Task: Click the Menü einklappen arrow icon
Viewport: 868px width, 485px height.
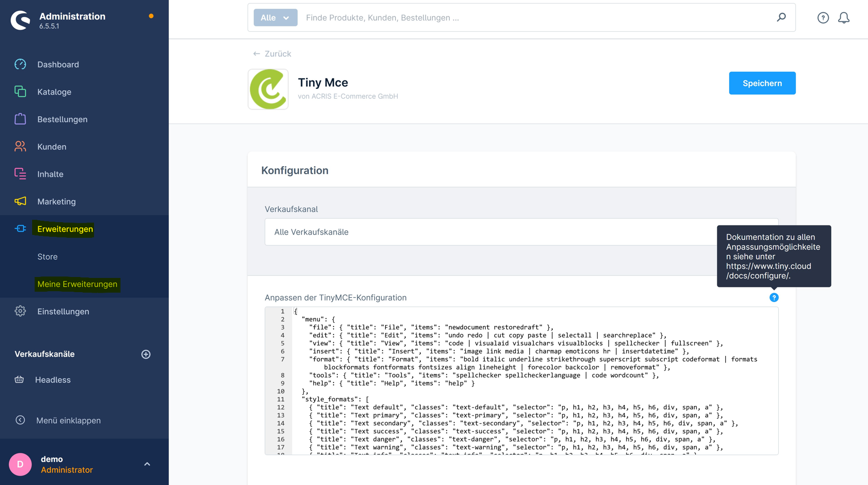Action: pyautogui.click(x=20, y=420)
